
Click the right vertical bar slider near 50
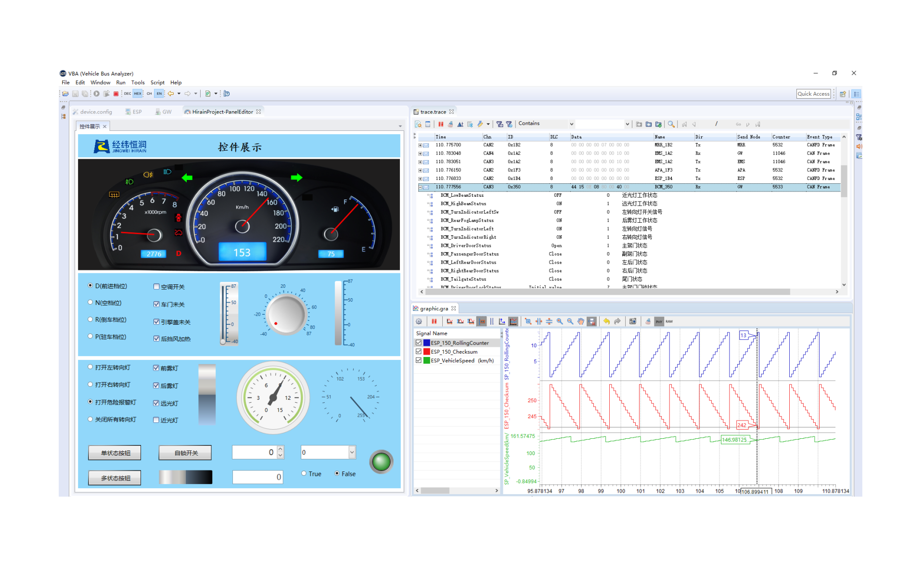point(339,313)
